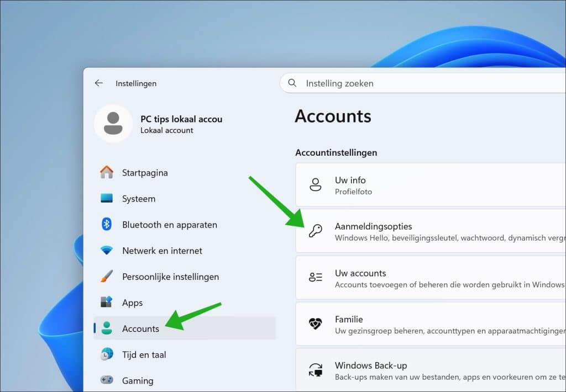Click the Apps icon in sidebar

[x=107, y=302]
